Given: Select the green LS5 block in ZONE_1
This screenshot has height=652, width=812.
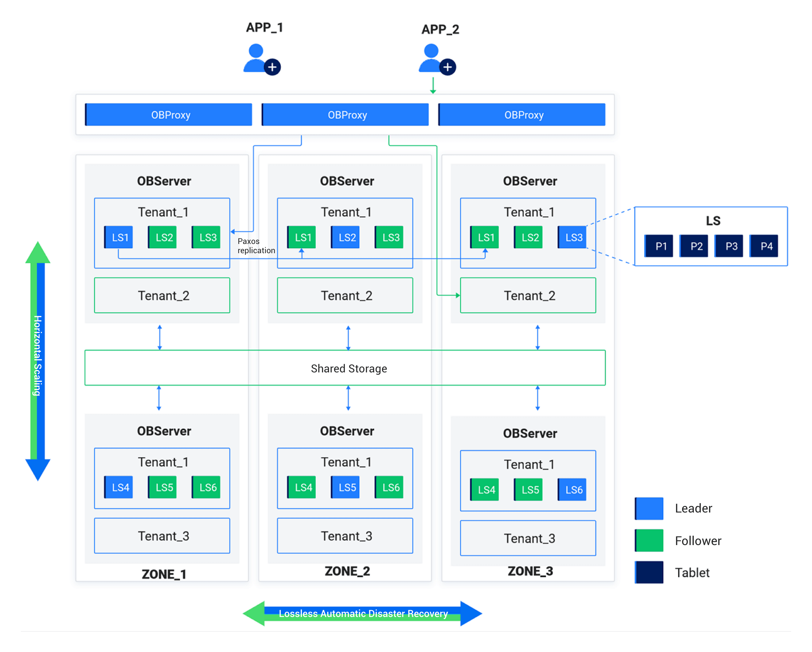Looking at the screenshot, I should click(162, 487).
